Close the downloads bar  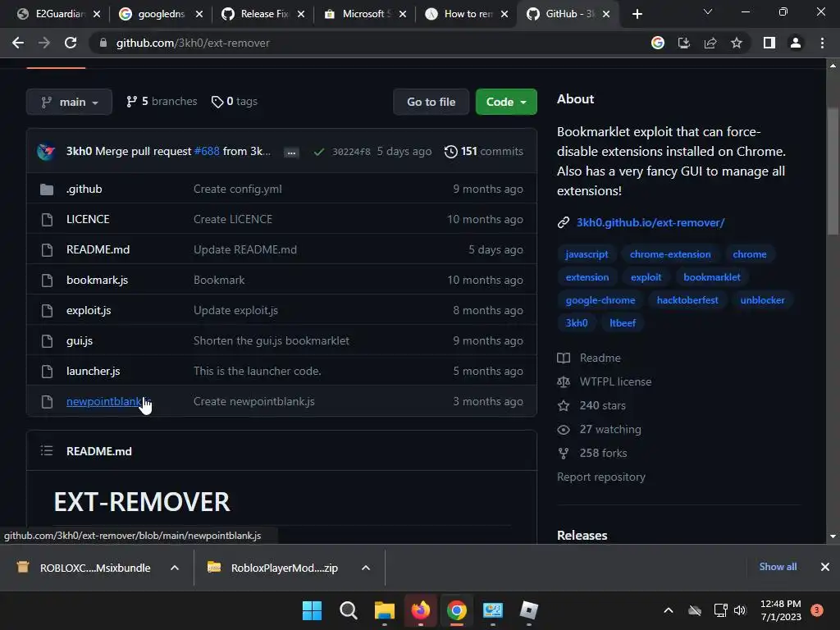(x=825, y=567)
